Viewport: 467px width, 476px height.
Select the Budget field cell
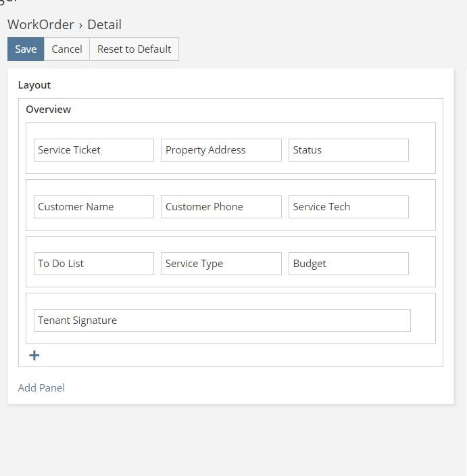[x=348, y=264]
